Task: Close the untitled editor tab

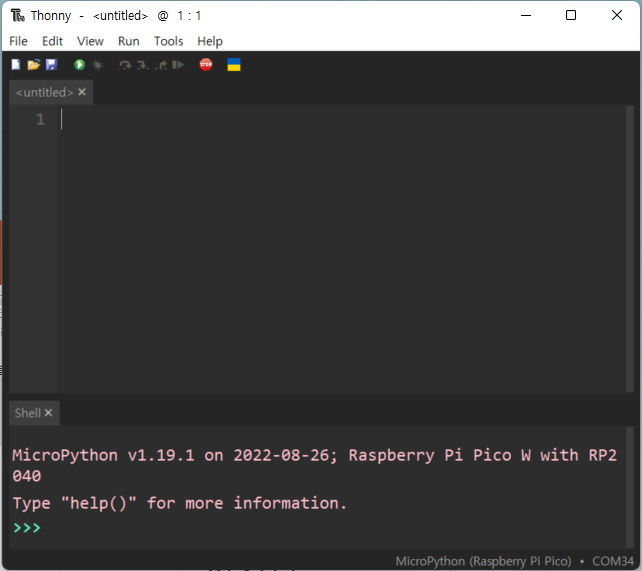Action: pyautogui.click(x=82, y=92)
